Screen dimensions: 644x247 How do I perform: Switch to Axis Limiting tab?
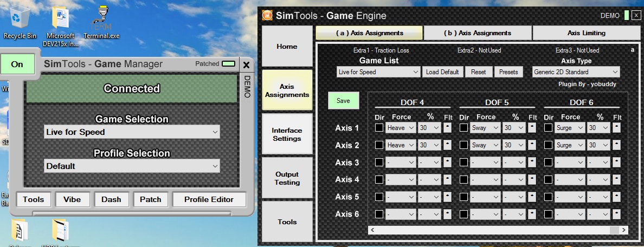586,33
